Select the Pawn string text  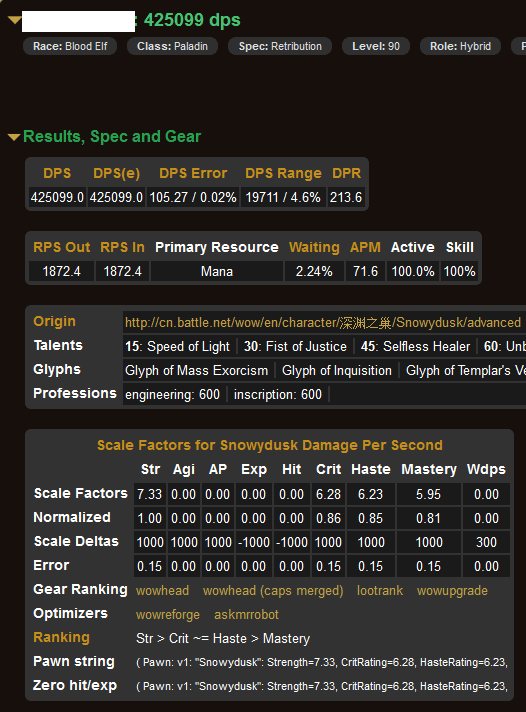(x=322, y=662)
